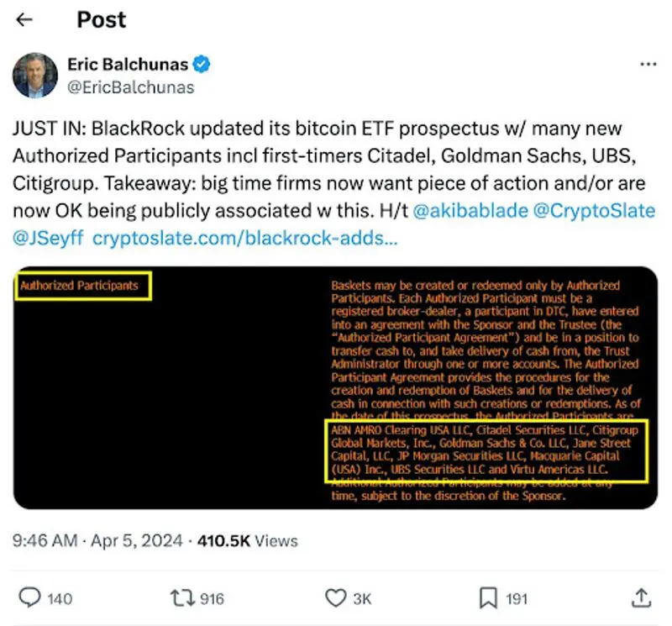The image size is (672, 626).
Task: Click the back arrow icon
Action: pyautogui.click(x=24, y=19)
